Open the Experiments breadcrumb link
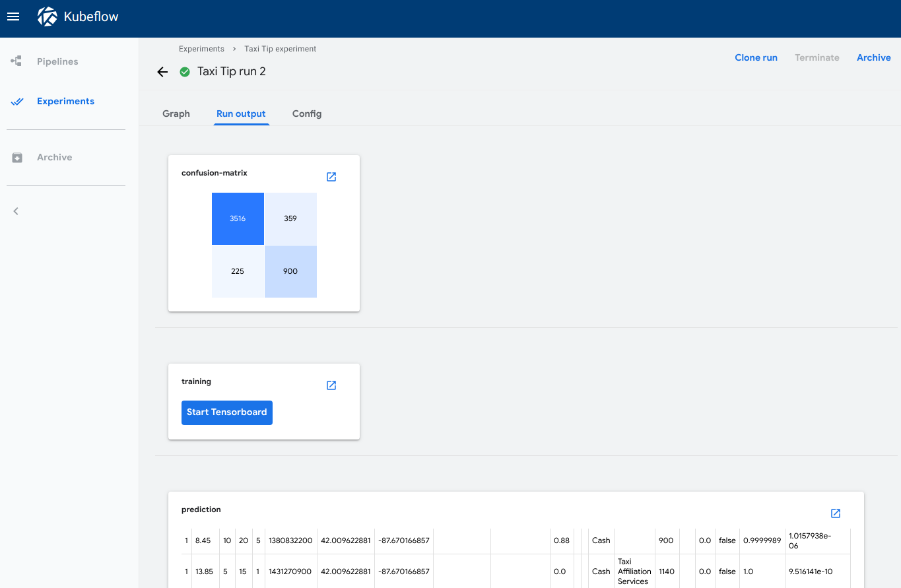The width and height of the screenshot is (901, 588). point(201,48)
